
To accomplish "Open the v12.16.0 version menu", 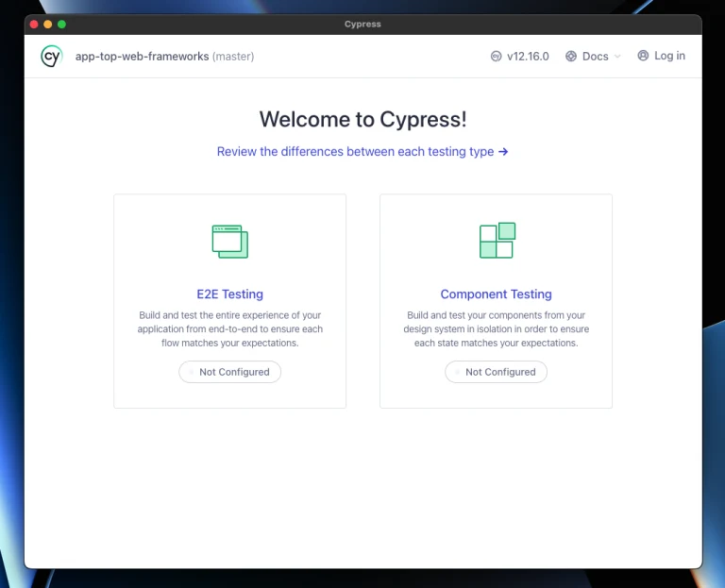I will pos(520,57).
